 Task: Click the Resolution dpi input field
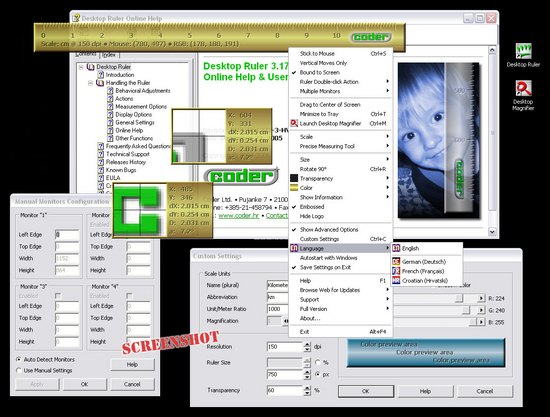point(284,347)
